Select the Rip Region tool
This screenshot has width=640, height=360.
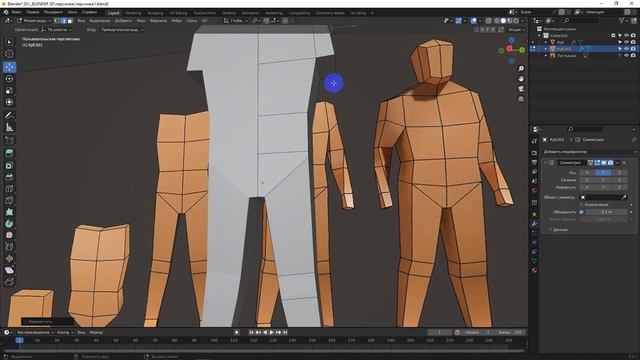[9, 282]
